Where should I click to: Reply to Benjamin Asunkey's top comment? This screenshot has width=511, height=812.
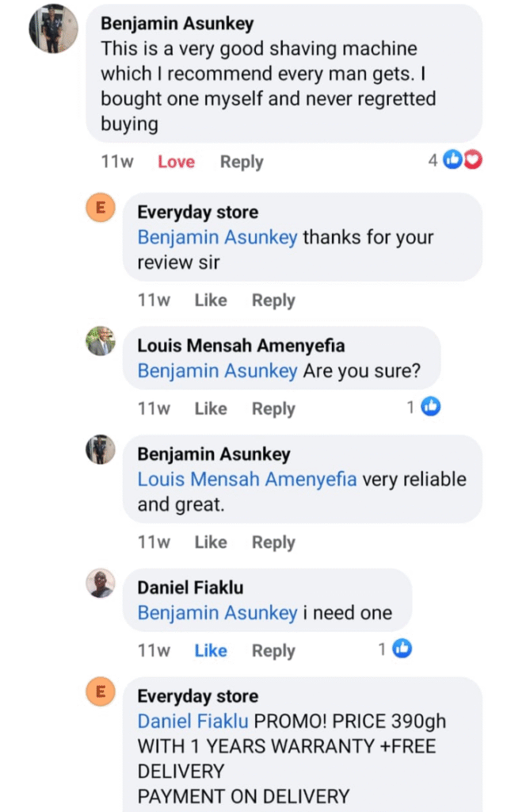click(x=242, y=162)
